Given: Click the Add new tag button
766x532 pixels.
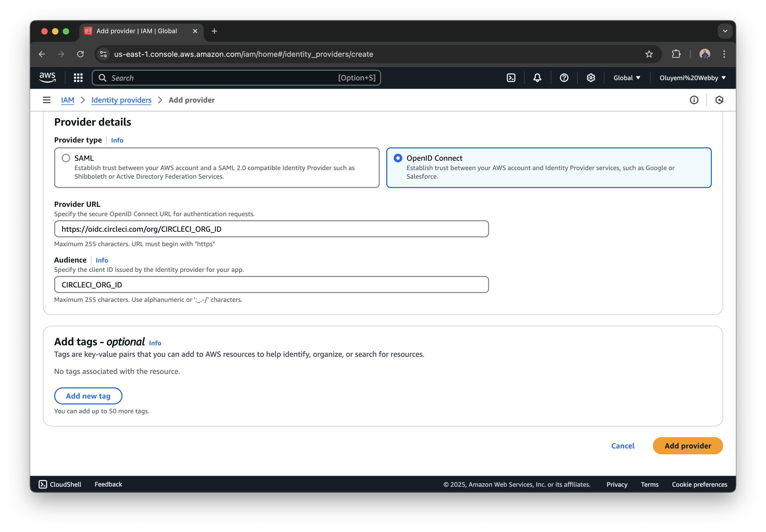Looking at the screenshot, I should click(x=88, y=396).
